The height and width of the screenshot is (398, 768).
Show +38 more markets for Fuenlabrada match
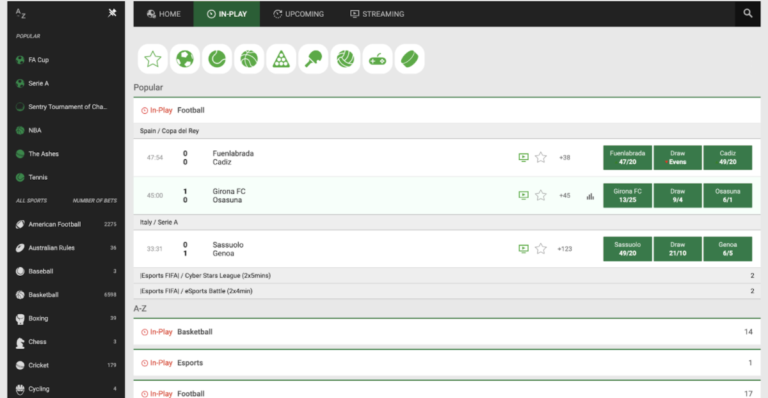(x=565, y=158)
